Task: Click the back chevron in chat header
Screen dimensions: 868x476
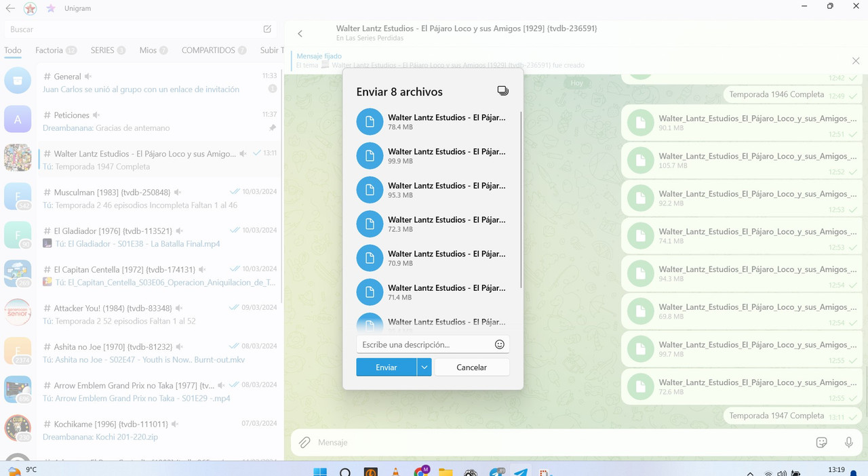Action: (300, 33)
